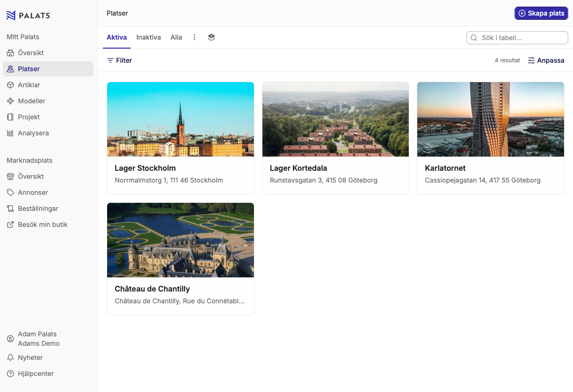Follow the Besök min butik link
The image size is (573, 392).
[x=42, y=225]
